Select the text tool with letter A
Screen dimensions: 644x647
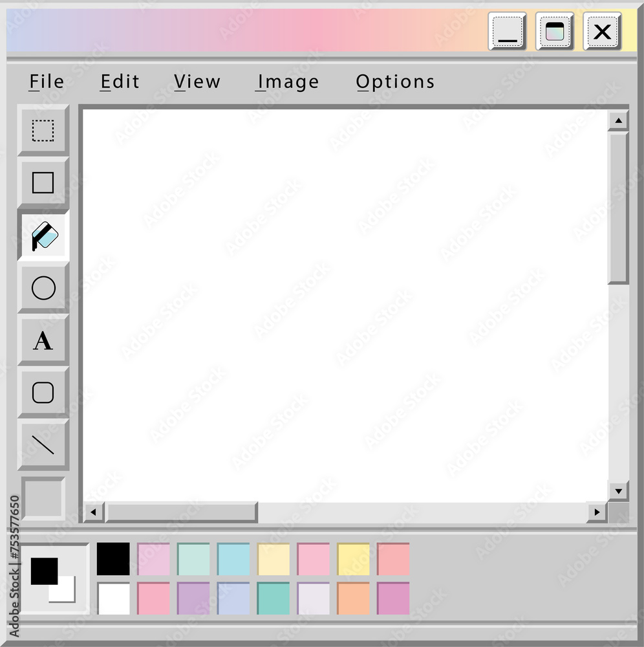pyautogui.click(x=43, y=340)
